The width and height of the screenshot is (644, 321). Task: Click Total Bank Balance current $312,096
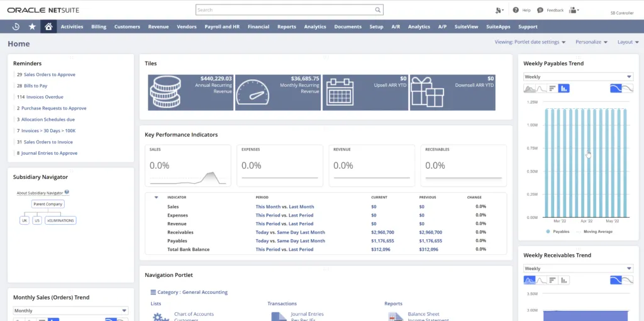(380, 249)
